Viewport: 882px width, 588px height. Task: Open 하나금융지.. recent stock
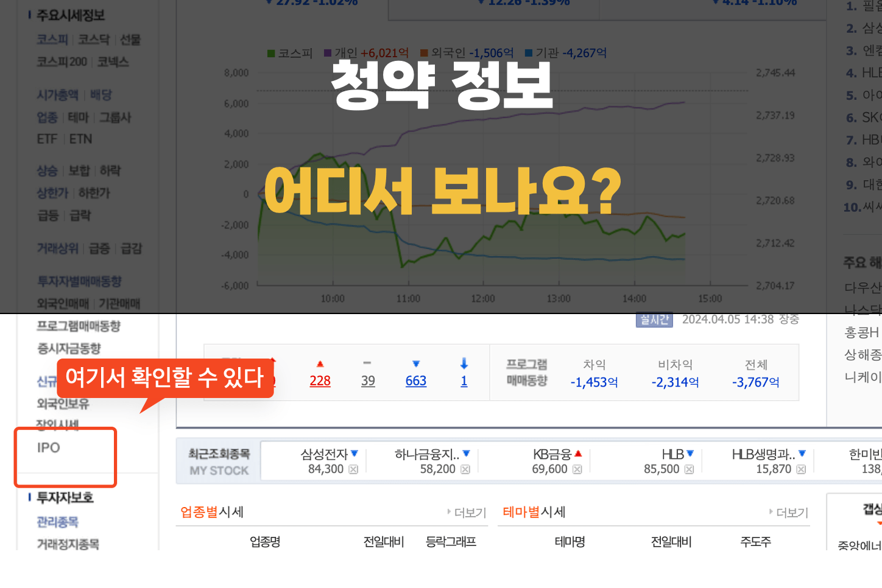pyautogui.click(x=427, y=454)
